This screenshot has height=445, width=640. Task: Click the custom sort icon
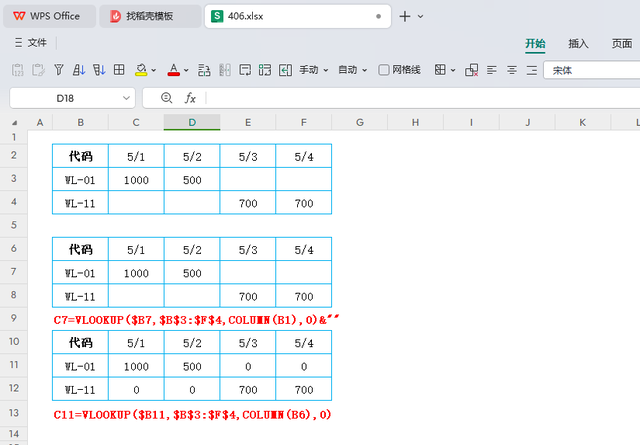point(99,70)
